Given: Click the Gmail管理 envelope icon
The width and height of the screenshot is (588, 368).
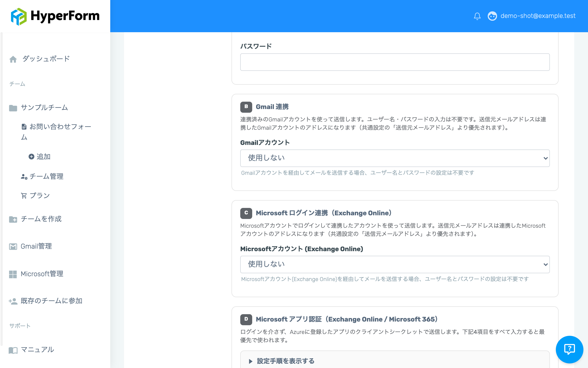Looking at the screenshot, I should 13,247.
